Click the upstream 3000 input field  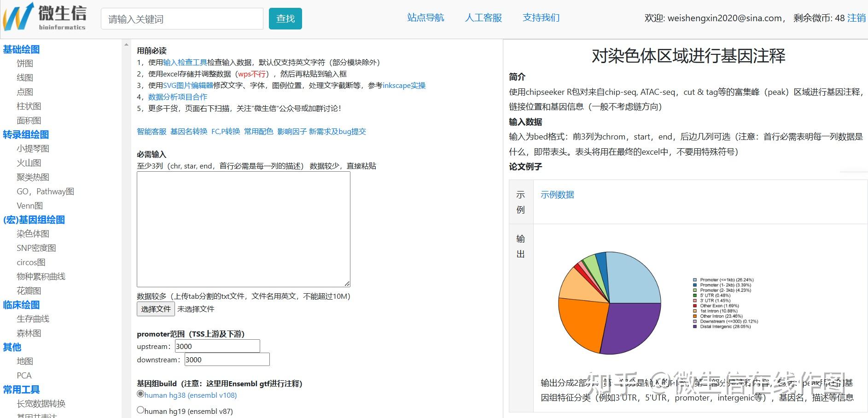216,346
